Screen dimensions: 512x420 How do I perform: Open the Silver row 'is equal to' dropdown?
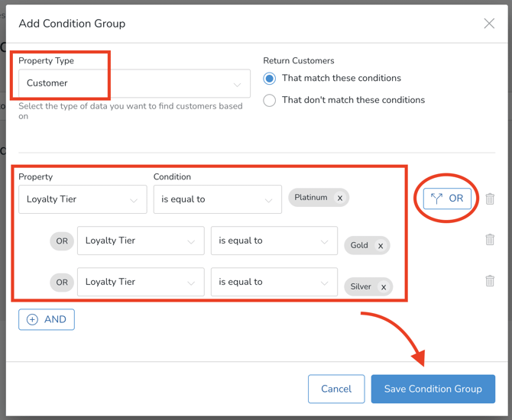pos(274,282)
